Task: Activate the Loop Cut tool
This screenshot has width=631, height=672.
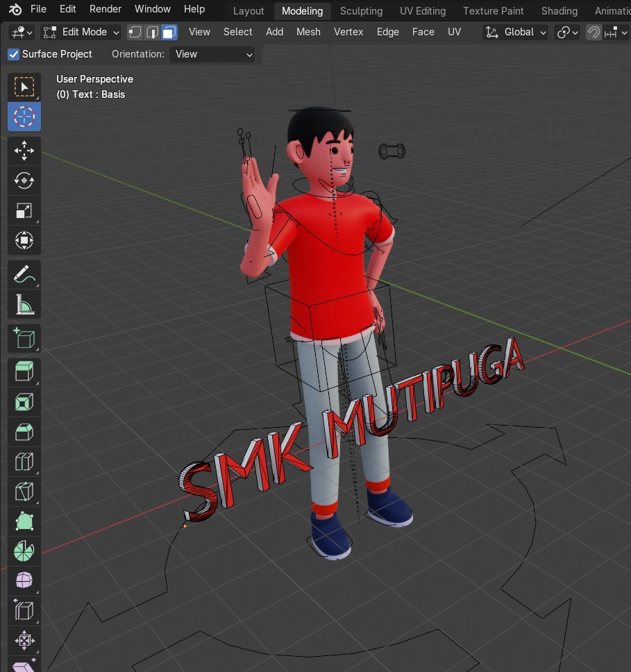Action: (x=24, y=462)
